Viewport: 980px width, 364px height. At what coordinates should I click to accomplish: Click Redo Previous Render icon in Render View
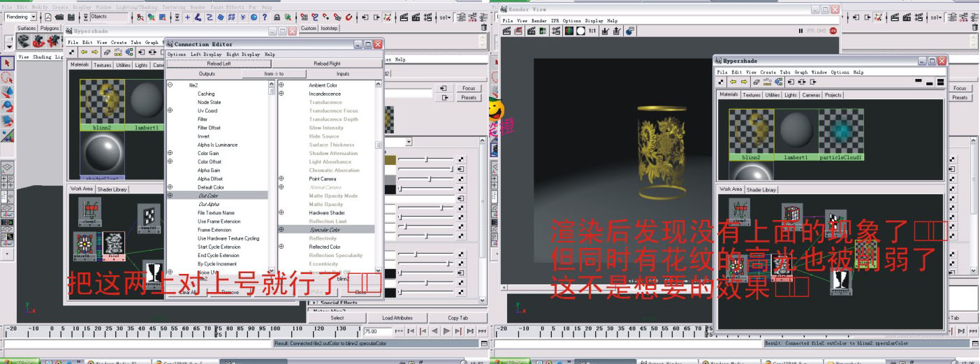506,31
